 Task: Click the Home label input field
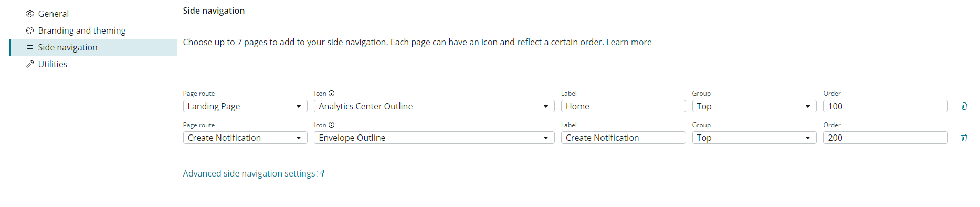[x=623, y=106]
